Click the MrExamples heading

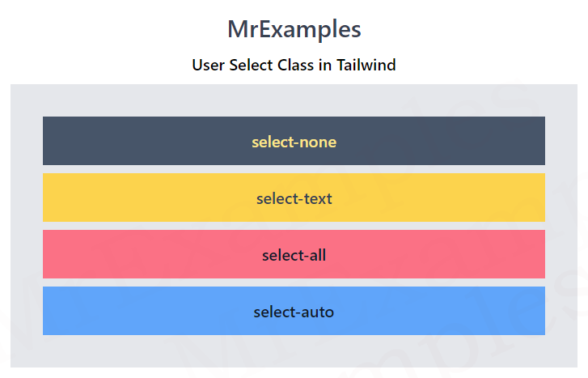click(294, 29)
